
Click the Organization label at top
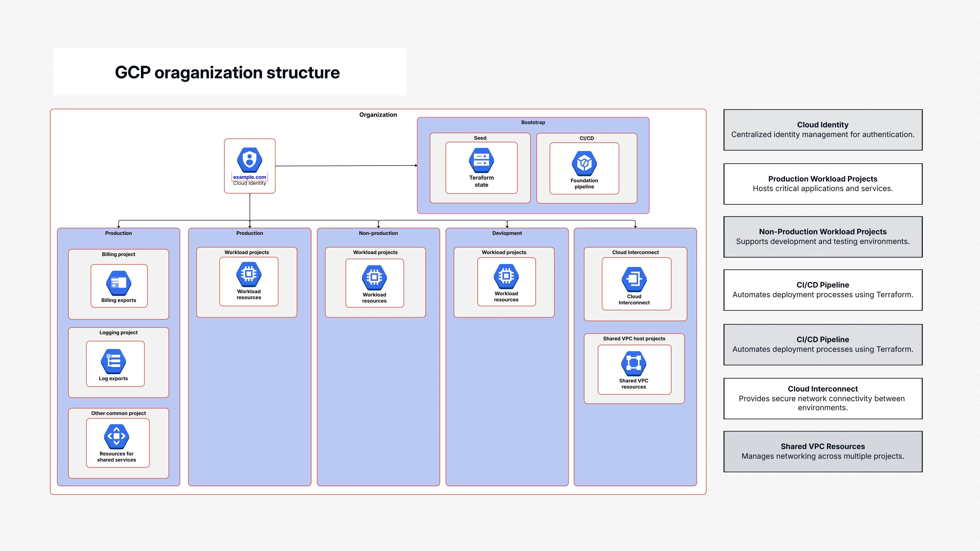point(378,115)
